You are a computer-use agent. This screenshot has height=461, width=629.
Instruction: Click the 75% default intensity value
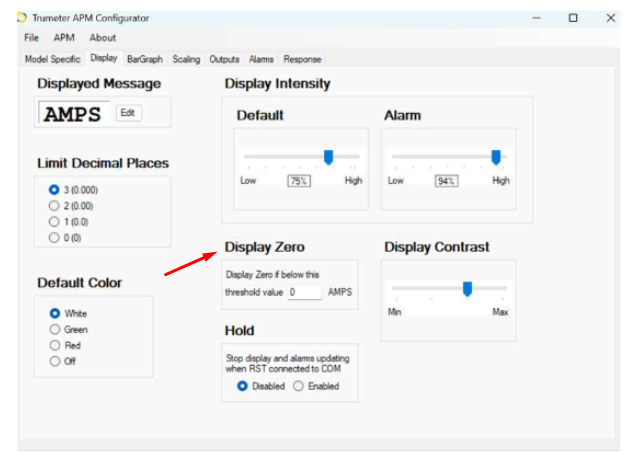point(299,181)
